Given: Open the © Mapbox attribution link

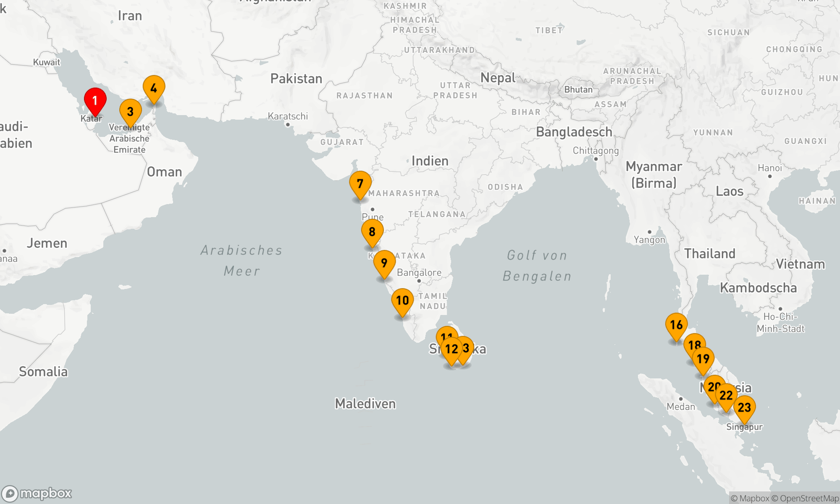Looking at the screenshot, I should (750, 499).
